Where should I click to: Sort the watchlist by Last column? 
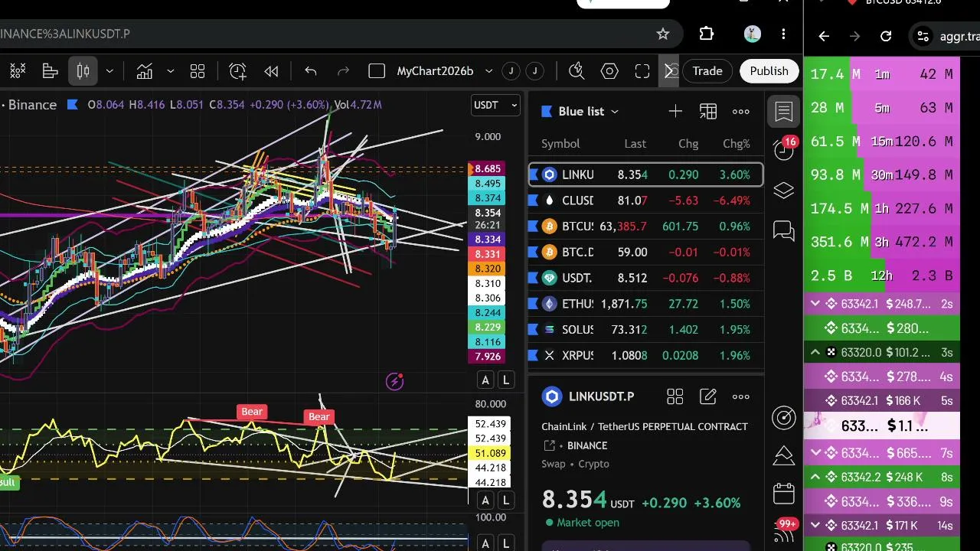[635, 144]
